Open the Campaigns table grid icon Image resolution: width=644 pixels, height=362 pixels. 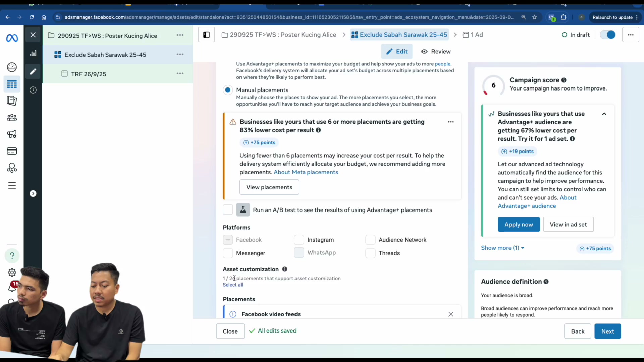pos(12,84)
